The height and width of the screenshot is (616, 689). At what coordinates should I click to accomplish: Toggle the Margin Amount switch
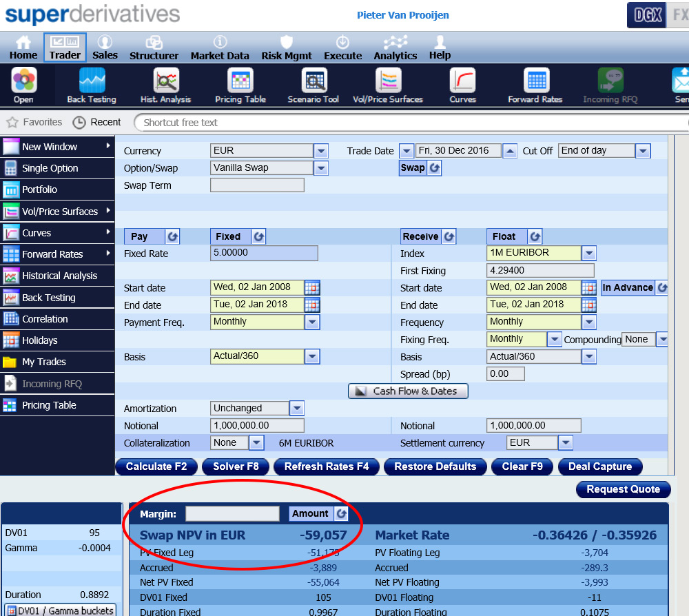pyautogui.click(x=341, y=513)
